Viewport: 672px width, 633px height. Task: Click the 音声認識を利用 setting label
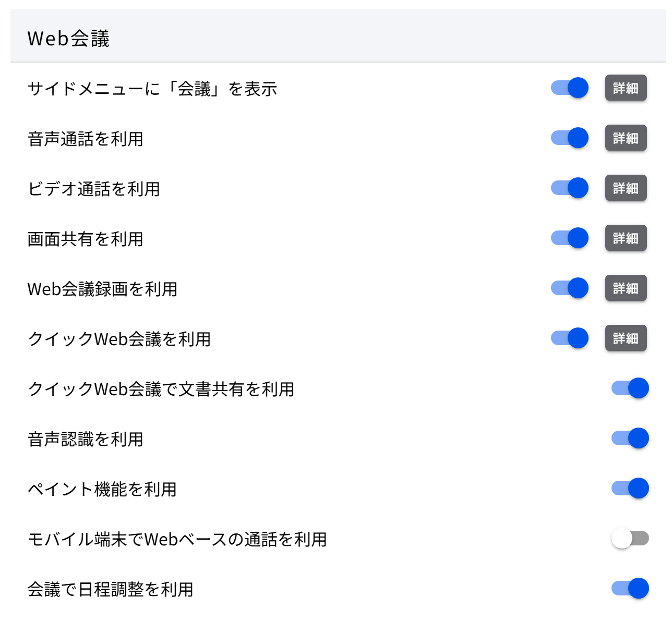pos(85,439)
